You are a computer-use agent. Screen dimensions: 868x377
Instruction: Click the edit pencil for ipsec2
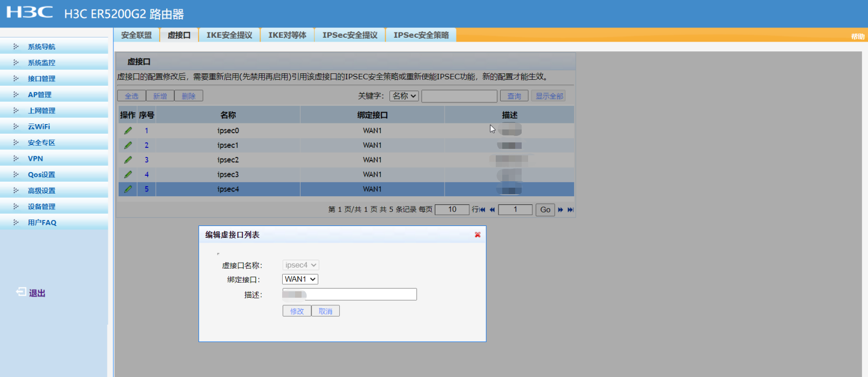tap(128, 160)
